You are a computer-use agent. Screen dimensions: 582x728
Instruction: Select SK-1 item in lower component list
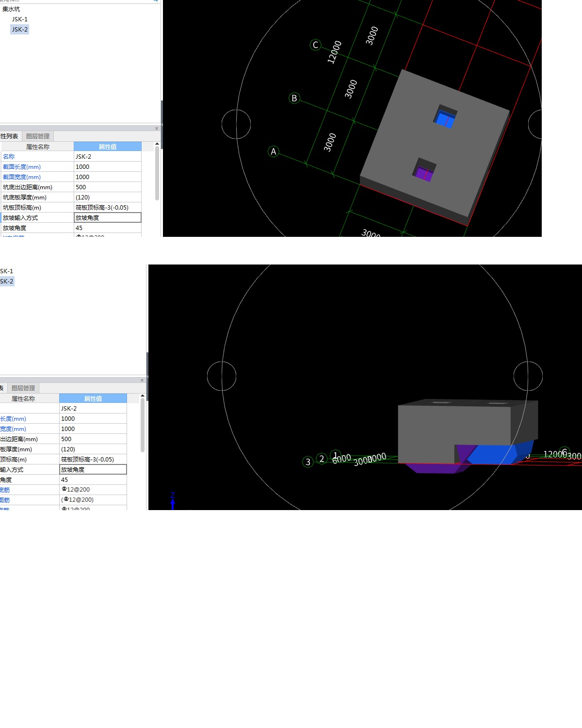click(7, 271)
